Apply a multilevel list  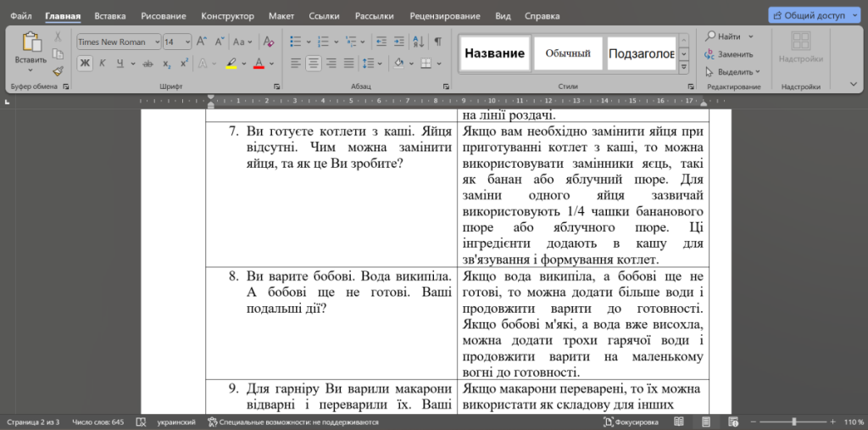[x=351, y=42]
